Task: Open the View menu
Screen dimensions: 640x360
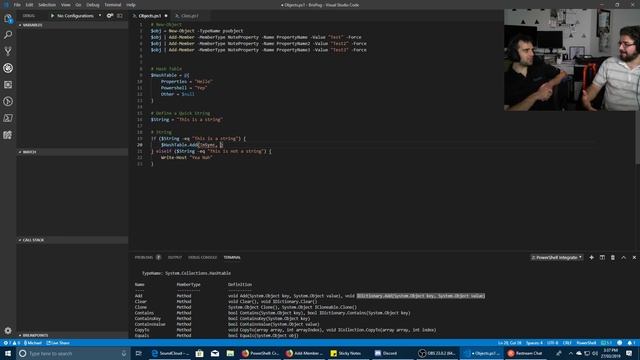Action: coord(66,5)
